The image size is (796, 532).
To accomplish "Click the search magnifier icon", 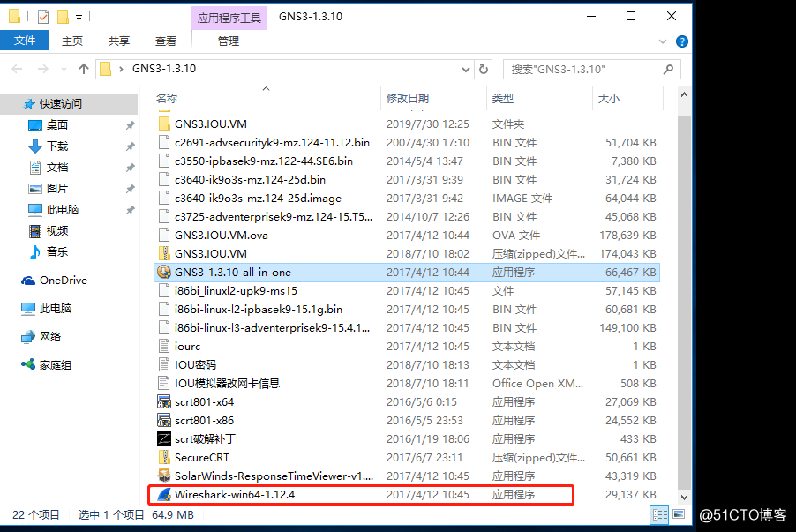I will [x=668, y=69].
